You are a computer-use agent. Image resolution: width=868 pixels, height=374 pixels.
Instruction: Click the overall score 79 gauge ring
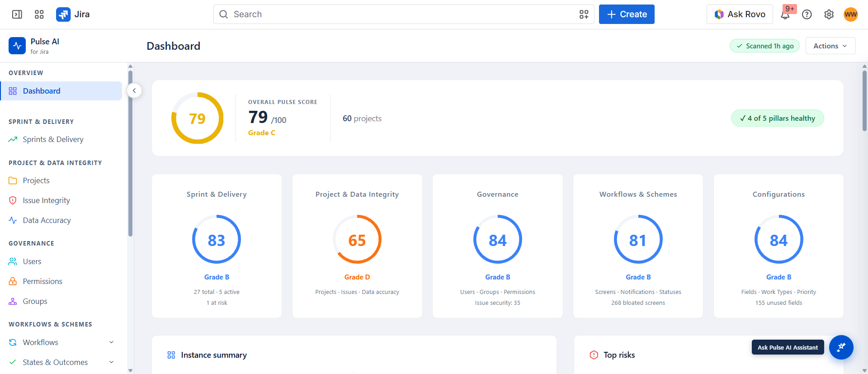coord(197,118)
